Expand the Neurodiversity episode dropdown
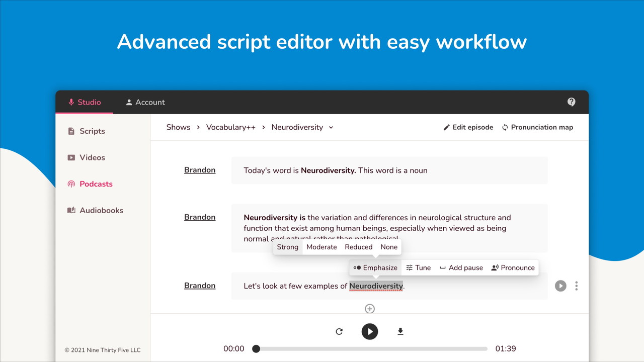 [x=331, y=127]
